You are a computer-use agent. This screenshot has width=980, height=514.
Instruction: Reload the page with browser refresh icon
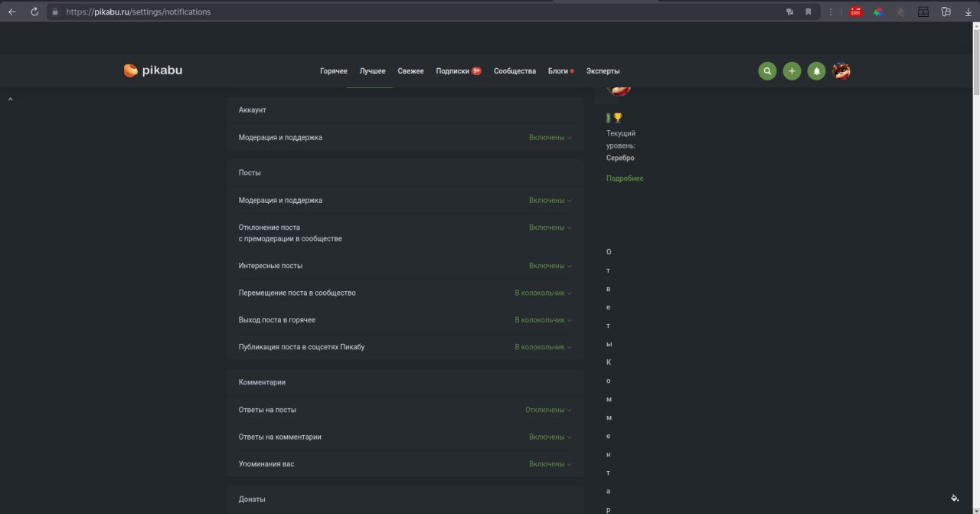click(x=34, y=11)
